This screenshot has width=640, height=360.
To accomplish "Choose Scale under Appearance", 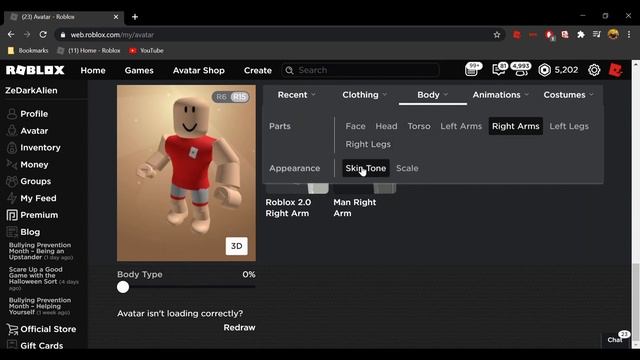I will (407, 168).
